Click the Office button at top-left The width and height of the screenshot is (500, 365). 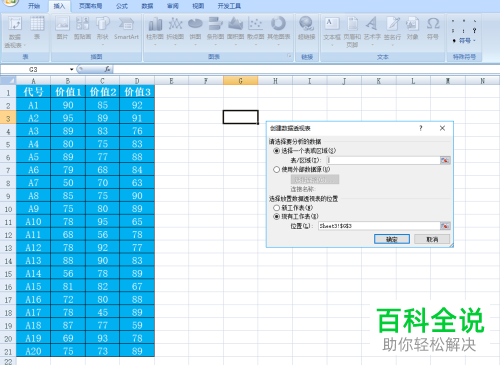tap(10, 3)
